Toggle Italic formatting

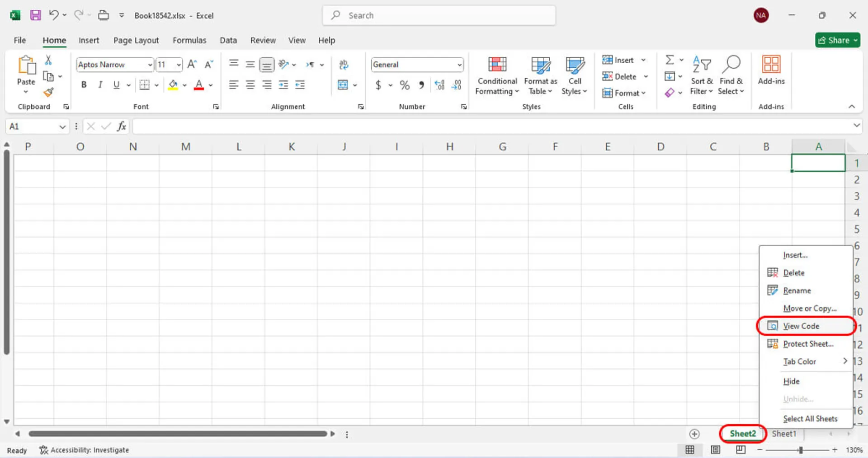[x=100, y=85]
